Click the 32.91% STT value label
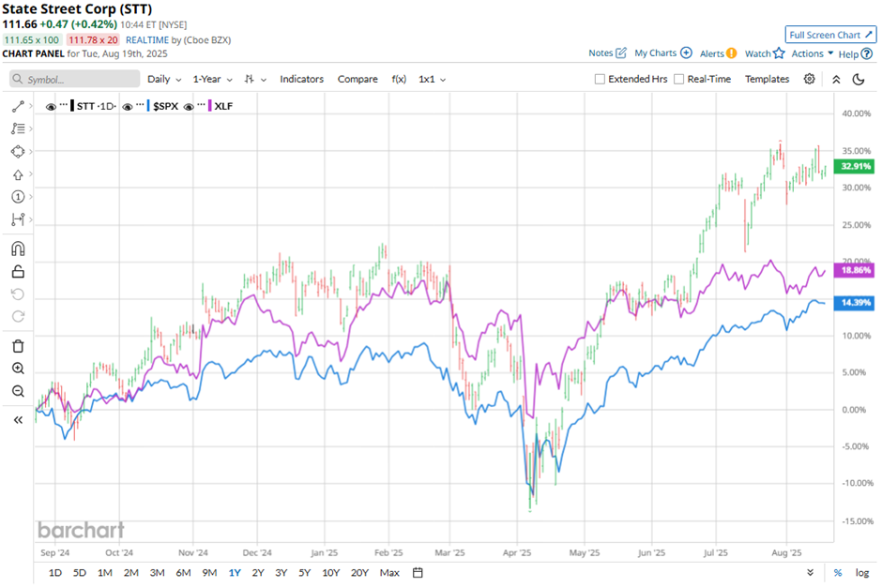Viewport: 882px width, 588px height. point(855,166)
